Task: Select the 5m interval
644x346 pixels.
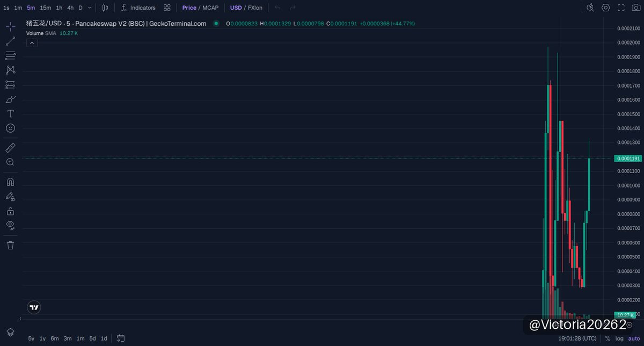Action: [x=31, y=8]
